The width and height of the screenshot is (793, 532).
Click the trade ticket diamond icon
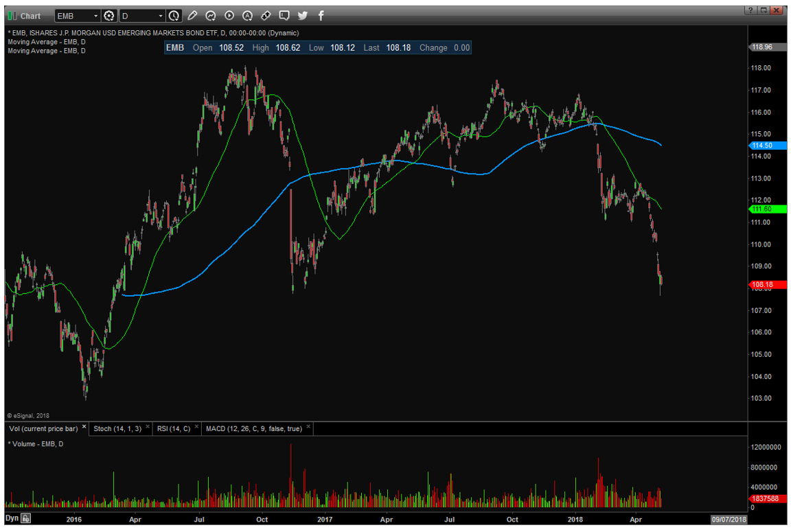pos(266,16)
